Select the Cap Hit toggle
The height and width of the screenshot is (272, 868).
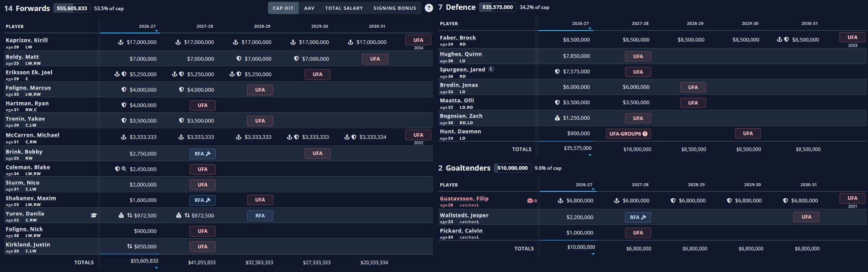[x=283, y=8]
